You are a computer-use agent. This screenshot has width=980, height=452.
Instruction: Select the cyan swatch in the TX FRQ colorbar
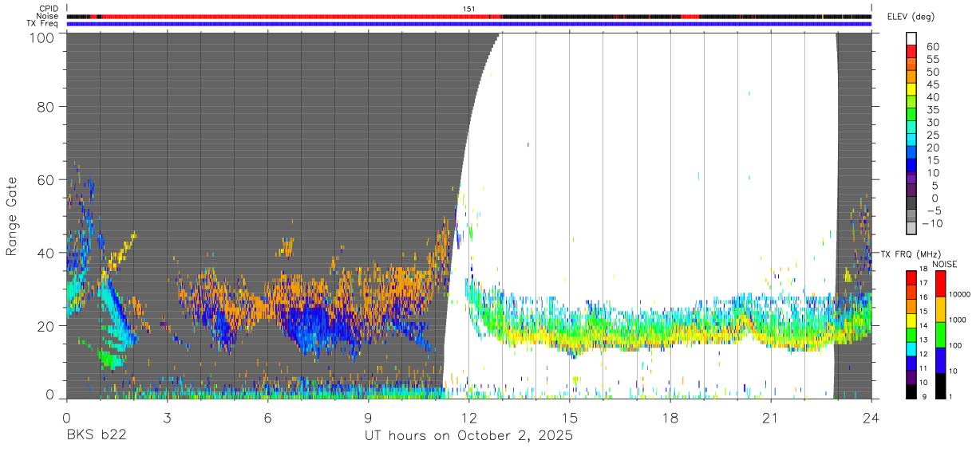click(x=911, y=348)
